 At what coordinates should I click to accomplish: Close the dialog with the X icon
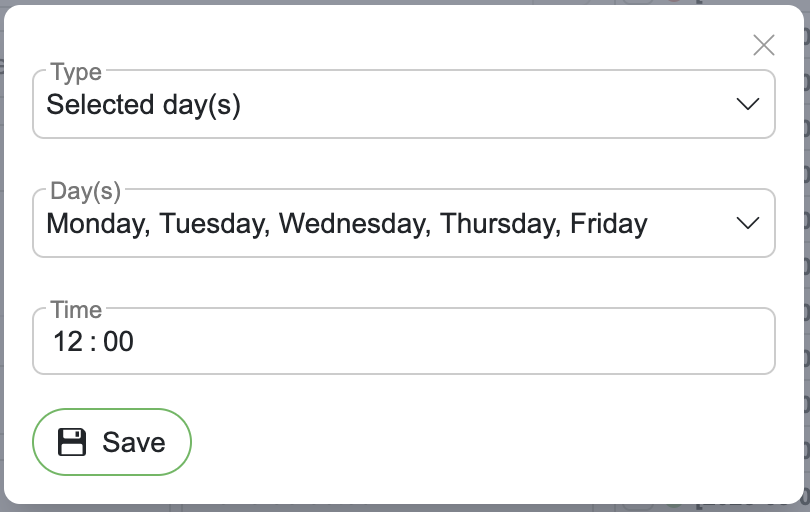764,45
